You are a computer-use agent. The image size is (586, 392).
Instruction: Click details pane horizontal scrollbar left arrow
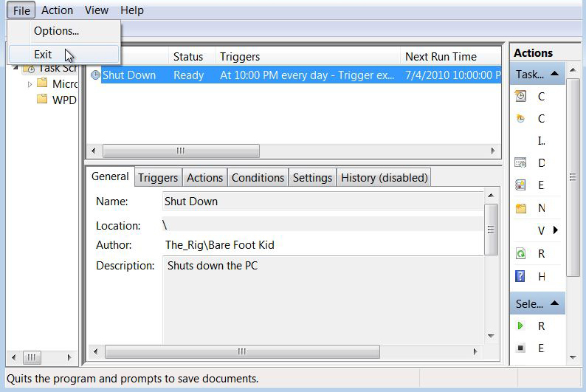tap(96, 351)
